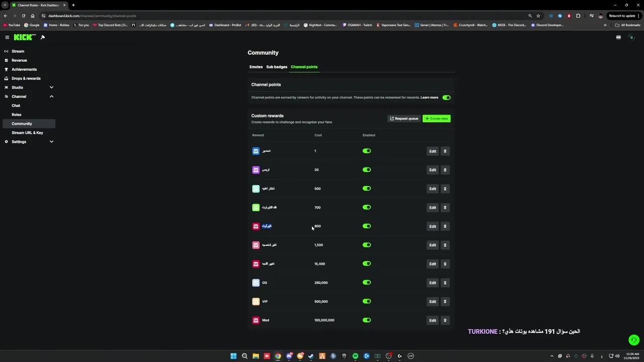
Task: Click the Create new reward button
Action: click(436, 119)
